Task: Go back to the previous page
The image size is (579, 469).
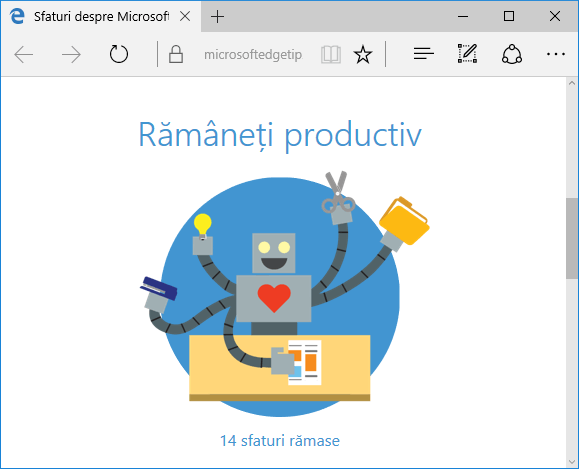Action: pyautogui.click(x=24, y=55)
